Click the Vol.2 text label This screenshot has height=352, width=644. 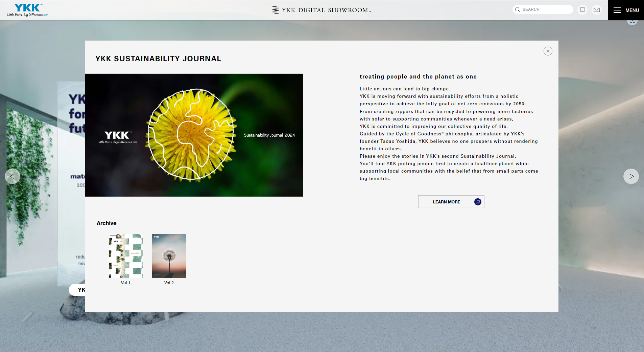[x=169, y=283]
